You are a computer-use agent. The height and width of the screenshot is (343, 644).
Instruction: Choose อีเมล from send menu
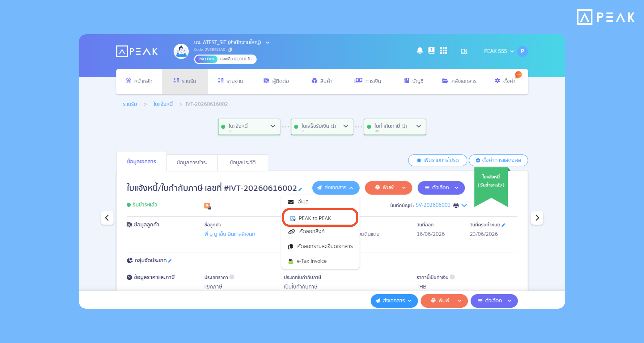tap(320, 202)
